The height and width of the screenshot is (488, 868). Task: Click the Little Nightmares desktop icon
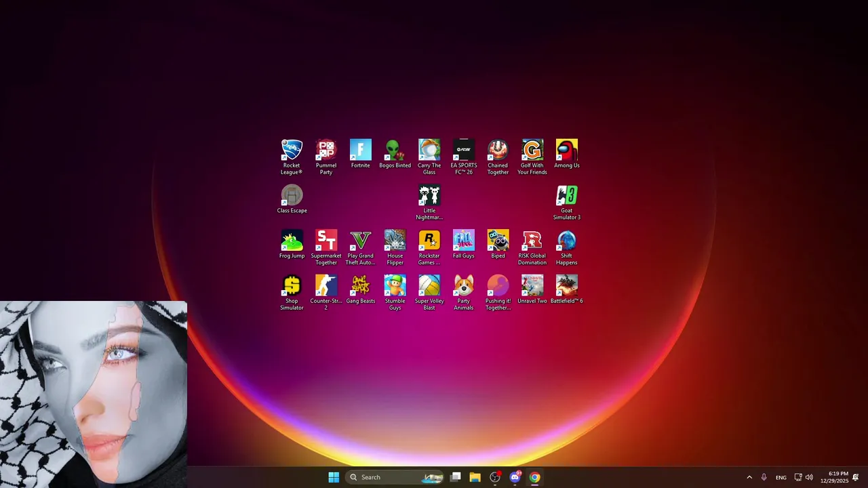(x=429, y=202)
